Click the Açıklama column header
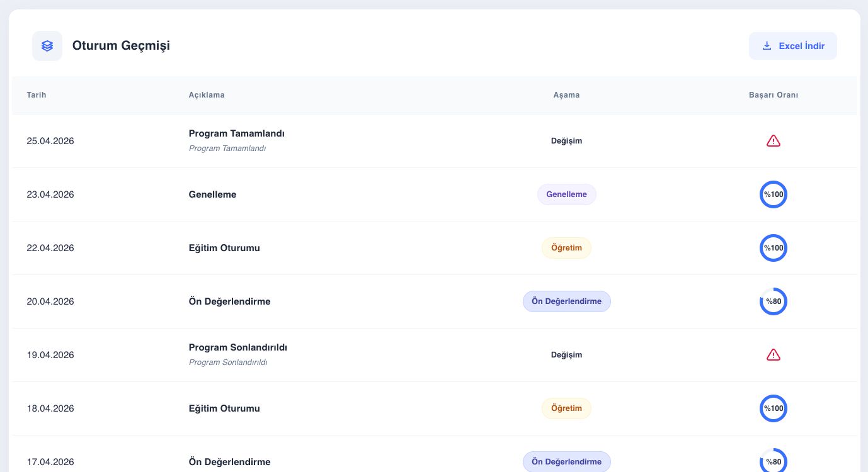This screenshot has width=868, height=472. tap(207, 95)
